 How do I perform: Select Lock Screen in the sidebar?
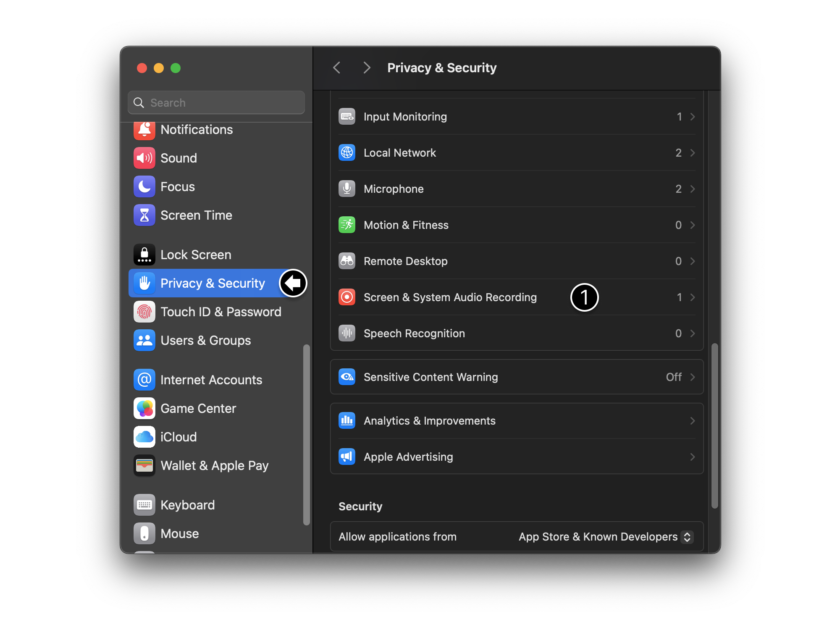click(x=196, y=255)
